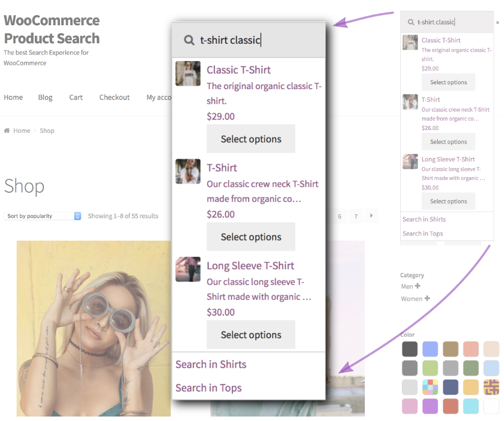
Task: Select options for Long Sleeve T-Shirt in small sidebar results
Action: click(448, 201)
